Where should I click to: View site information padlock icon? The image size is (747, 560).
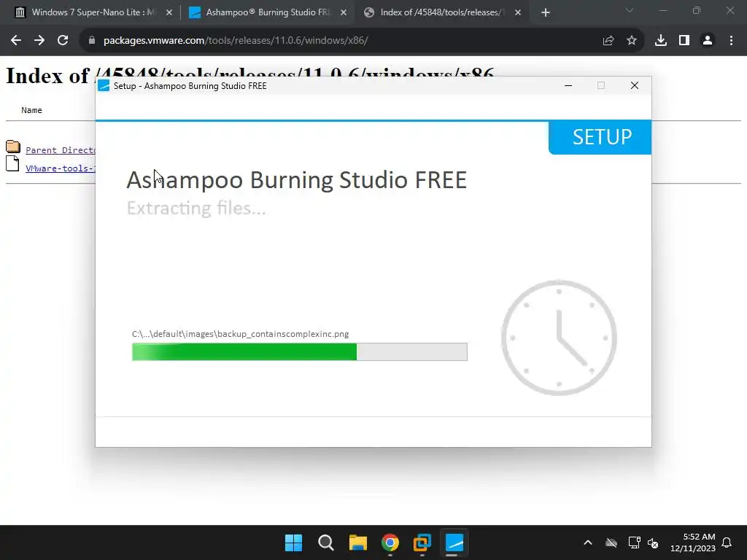point(92,41)
